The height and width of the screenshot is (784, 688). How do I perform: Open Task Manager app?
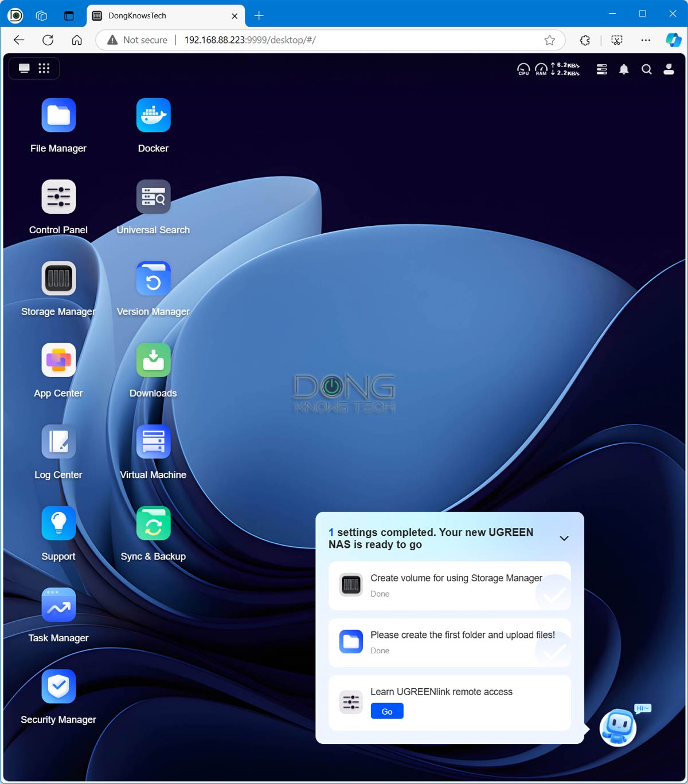coord(58,605)
